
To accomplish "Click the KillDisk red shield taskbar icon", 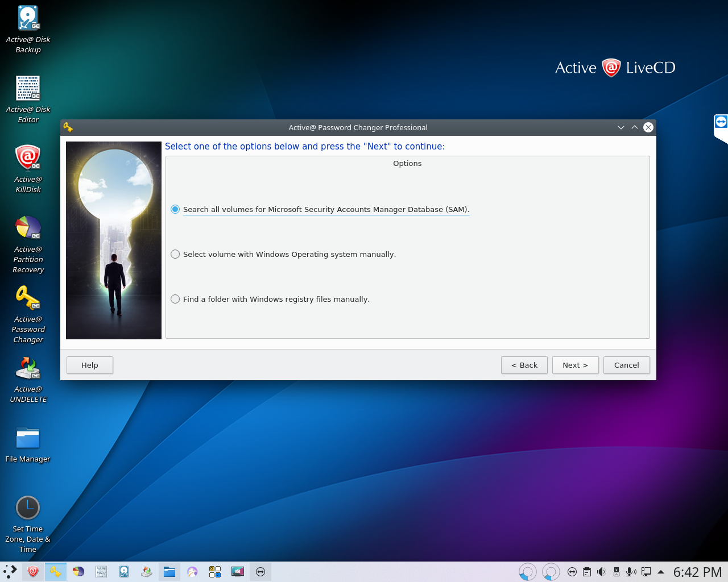I will click(x=33, y=572).
